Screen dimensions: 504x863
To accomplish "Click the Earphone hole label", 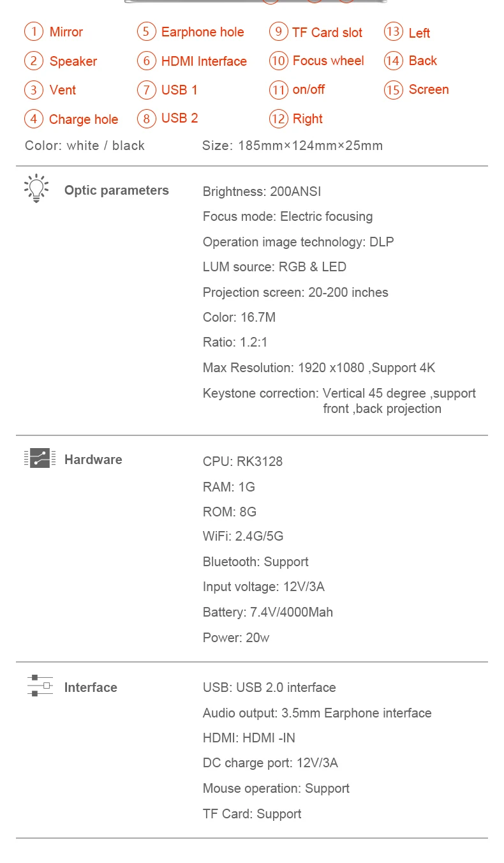I will (x=203, y=32).
